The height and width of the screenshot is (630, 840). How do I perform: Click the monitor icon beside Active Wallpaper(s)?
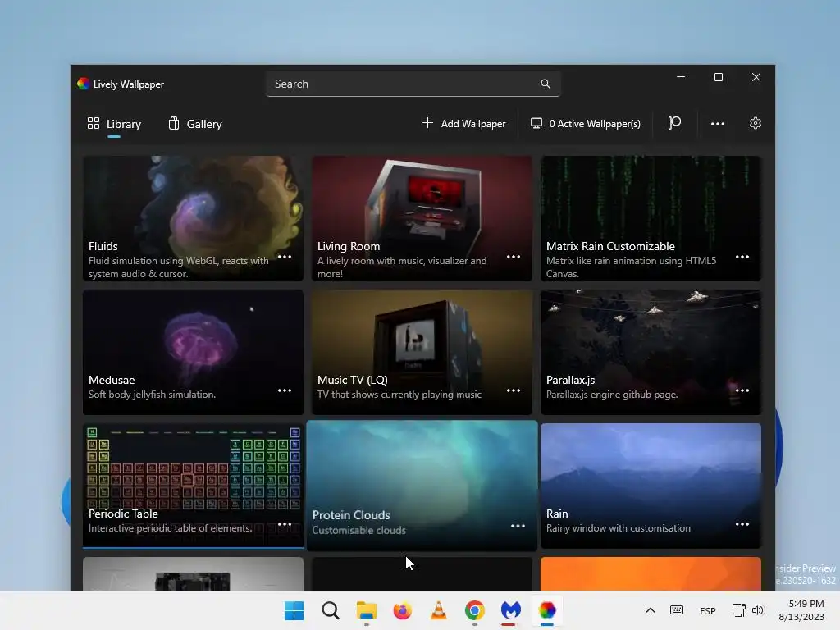536,123
